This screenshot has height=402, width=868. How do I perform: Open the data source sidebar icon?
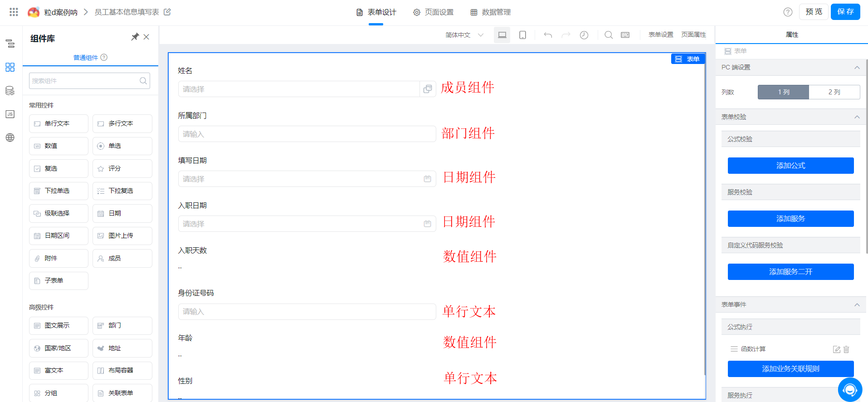click(10, 91)
